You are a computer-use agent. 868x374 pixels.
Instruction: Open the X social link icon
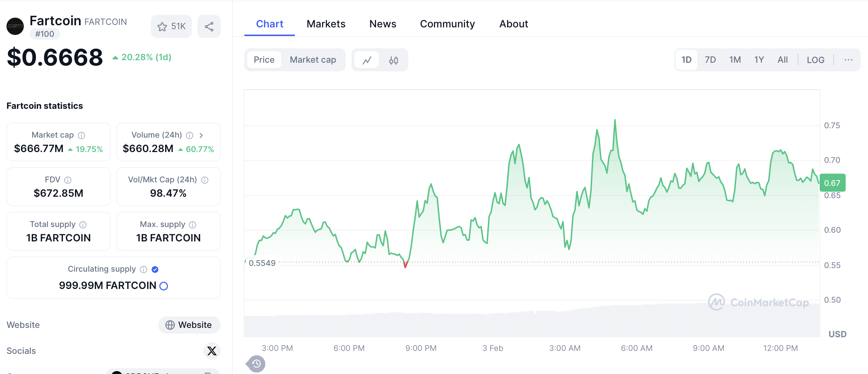click(212, 351)
